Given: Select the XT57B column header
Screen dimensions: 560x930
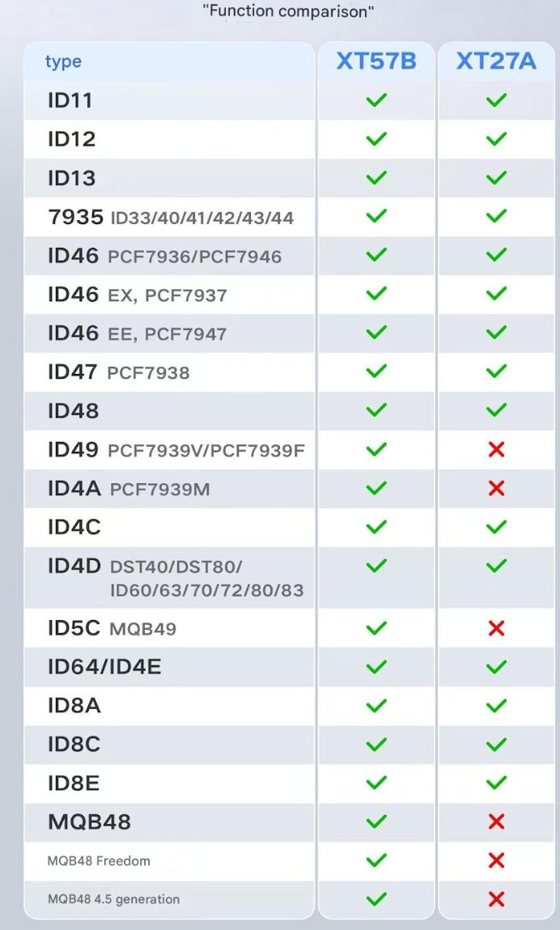Looking at the screenshot, I should coord(376,62).
